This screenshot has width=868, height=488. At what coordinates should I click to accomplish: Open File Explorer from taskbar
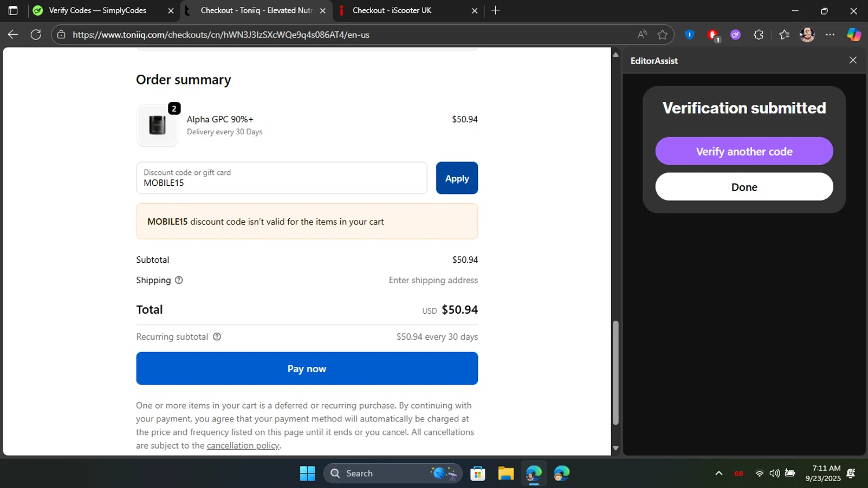click(506, 474)
